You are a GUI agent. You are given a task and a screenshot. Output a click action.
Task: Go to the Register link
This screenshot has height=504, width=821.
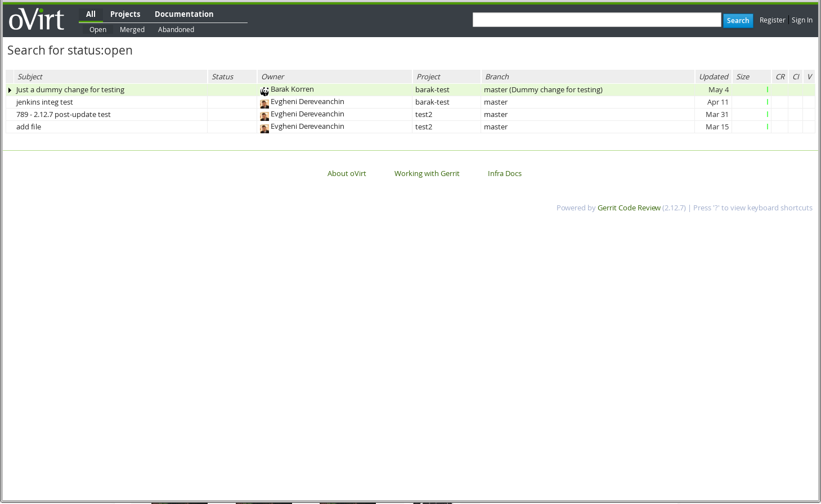click(772, 20)
